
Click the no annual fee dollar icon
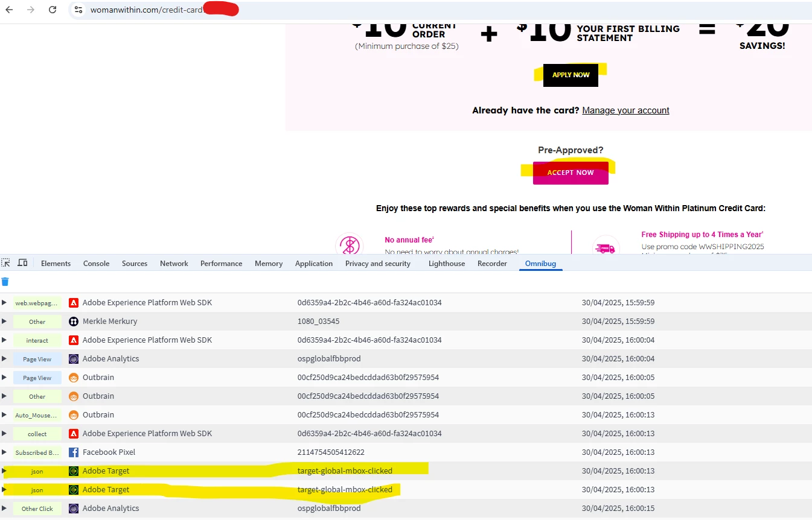coord(350,245)
